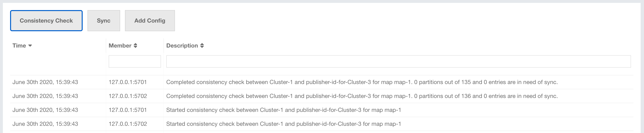Click the first row's timestamp cell
Image resolution: width=644 pixels, height=133 pixels.
[x=45, y=82]
